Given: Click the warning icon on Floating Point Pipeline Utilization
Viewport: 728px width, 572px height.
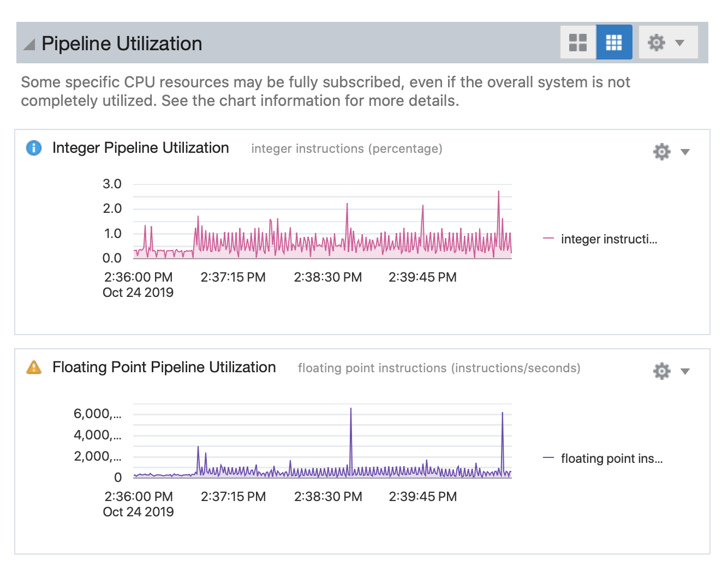Looking at the screenshot, I should tap(33, 367).
